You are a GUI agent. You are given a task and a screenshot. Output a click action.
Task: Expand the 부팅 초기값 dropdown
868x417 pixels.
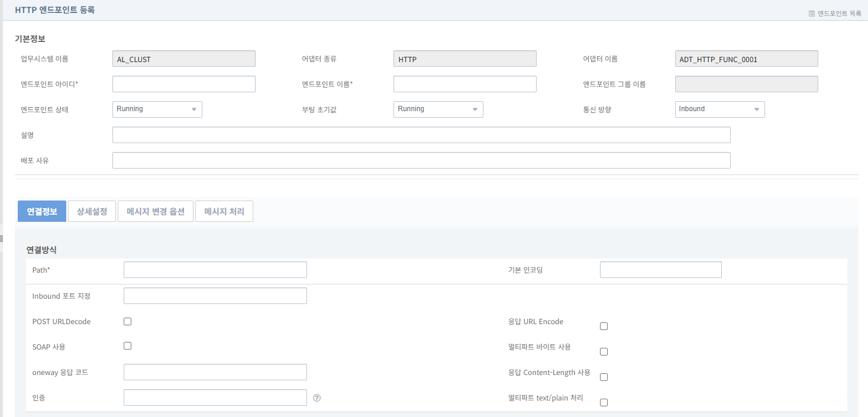click(438, 109)
